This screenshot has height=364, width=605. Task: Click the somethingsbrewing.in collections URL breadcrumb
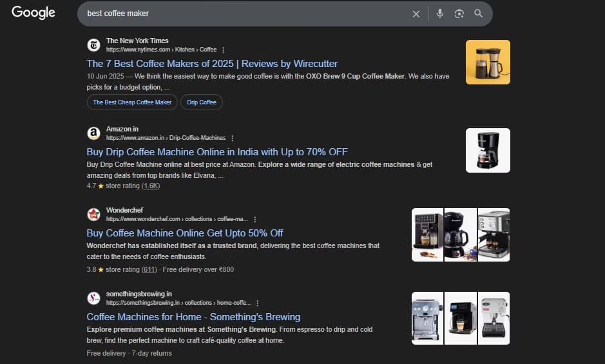tap(178, 303)
